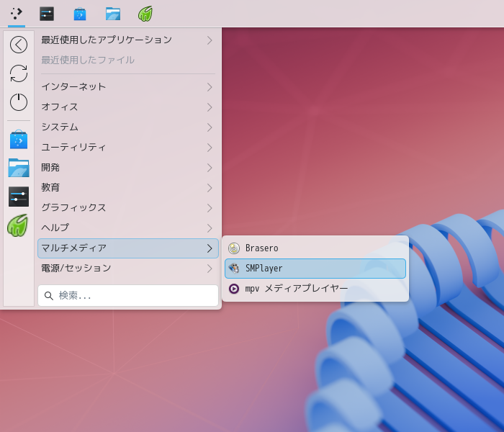Expand the 最近使用したアプリケーション submenu
Screen dimensions: 504x432
(128, 40)
